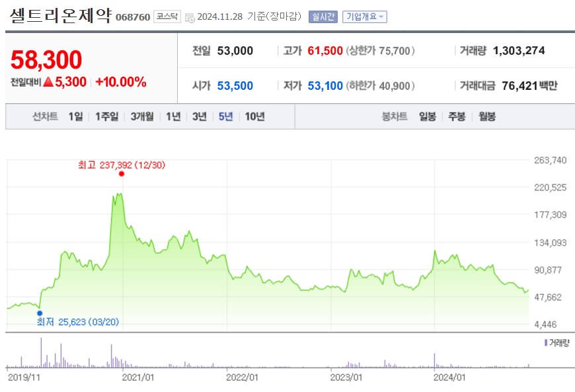Click the 2019/11 axis label
The image size is (575, 392).
[24, 377]
